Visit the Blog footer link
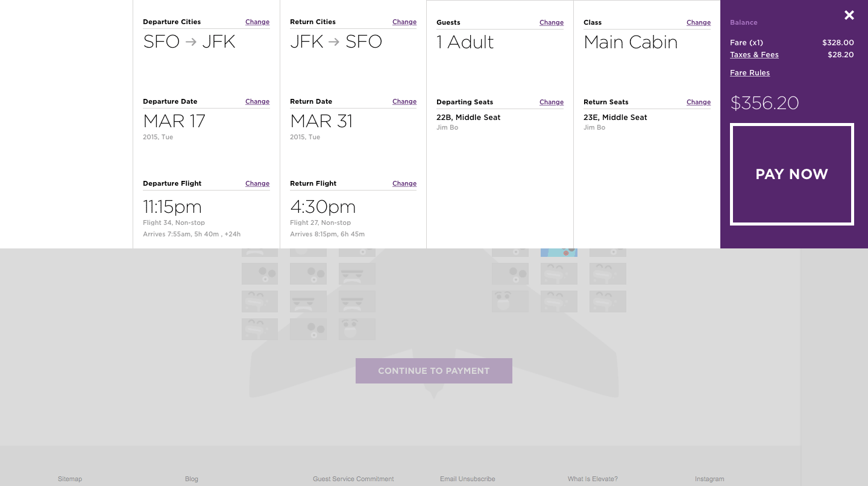 (x=192, y=479)
